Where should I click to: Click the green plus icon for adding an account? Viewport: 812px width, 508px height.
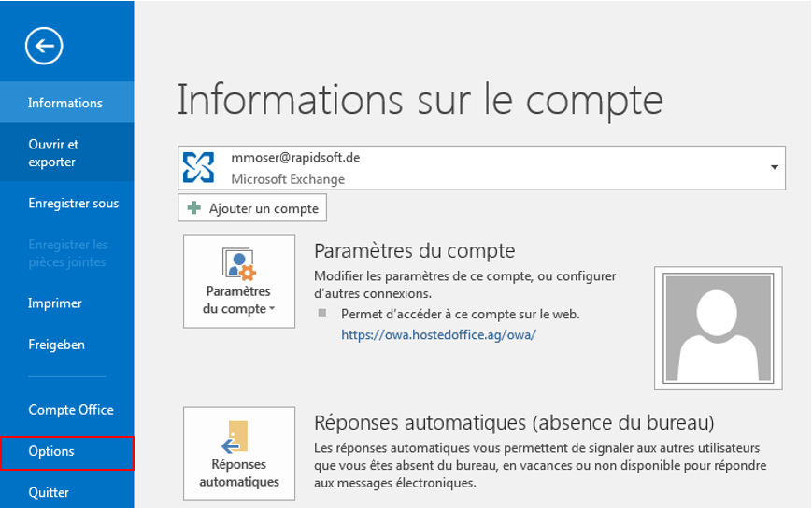click(x=194, y=208)
